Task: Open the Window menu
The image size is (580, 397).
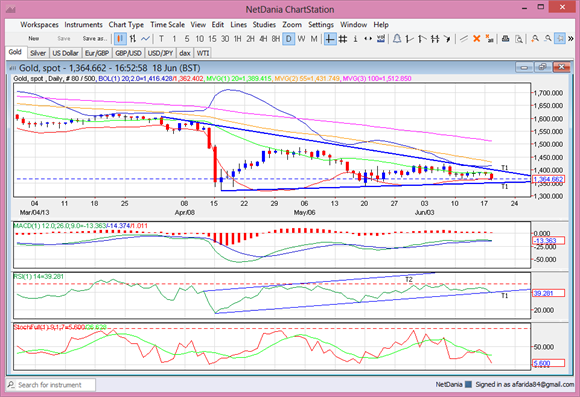Action: [353, 25]
